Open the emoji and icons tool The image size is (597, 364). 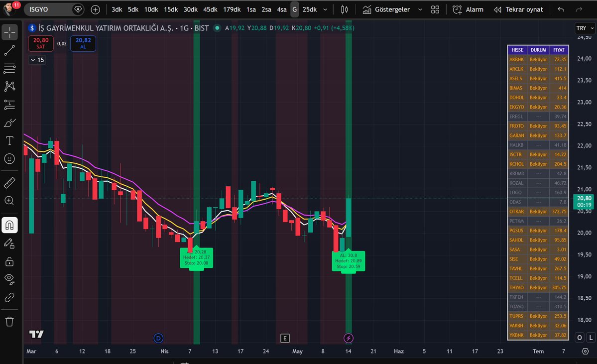pyautogui.click(x=9, y=159)
